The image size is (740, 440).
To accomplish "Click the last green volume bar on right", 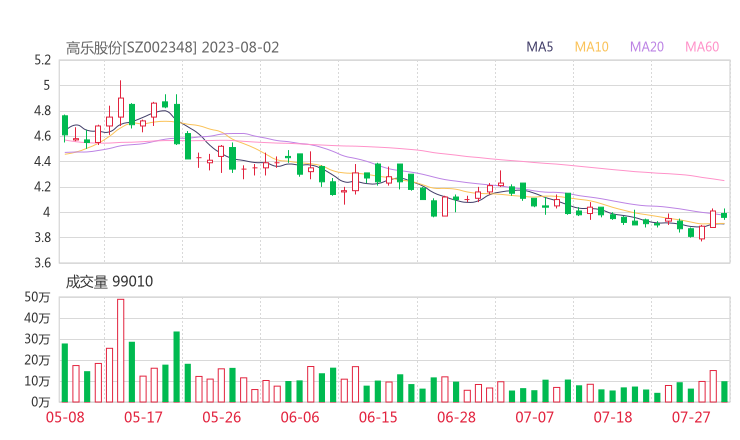I will [724, 392].
